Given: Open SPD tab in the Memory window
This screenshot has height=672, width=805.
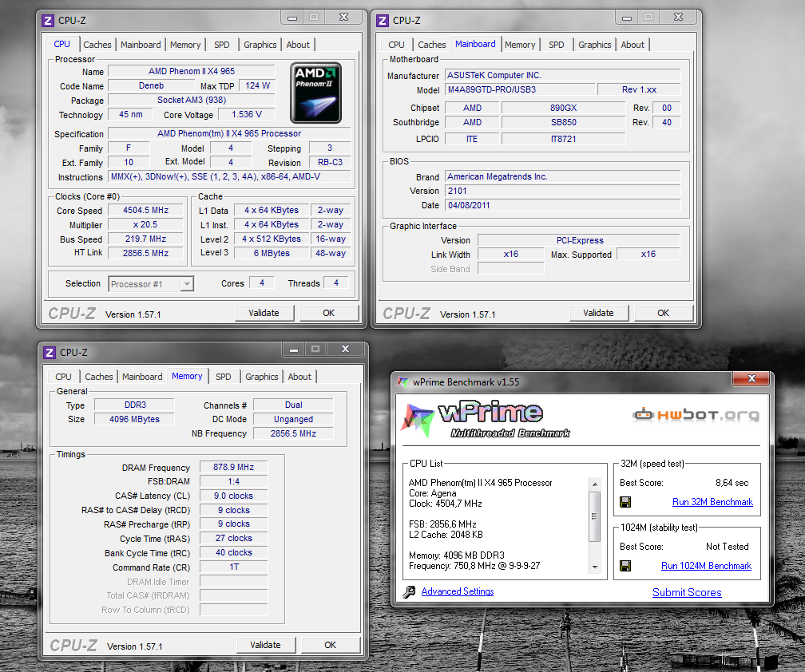Looking at the screenshot, I should pyautogui.click(x=224, y=377).
